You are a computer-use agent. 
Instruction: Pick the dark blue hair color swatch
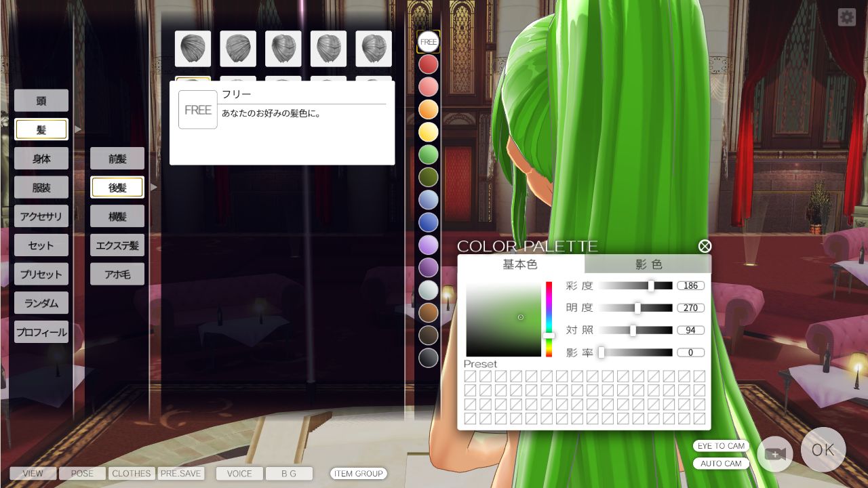[429, 222]
